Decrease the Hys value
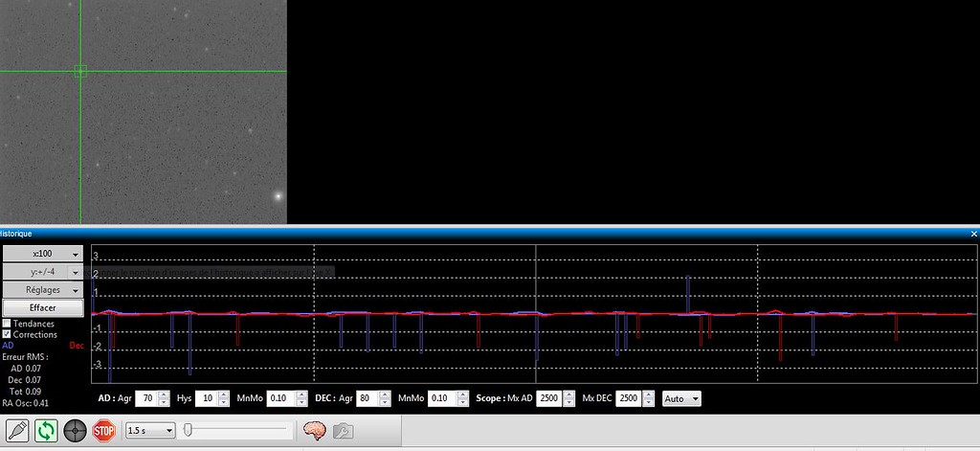 coord(224,402)
